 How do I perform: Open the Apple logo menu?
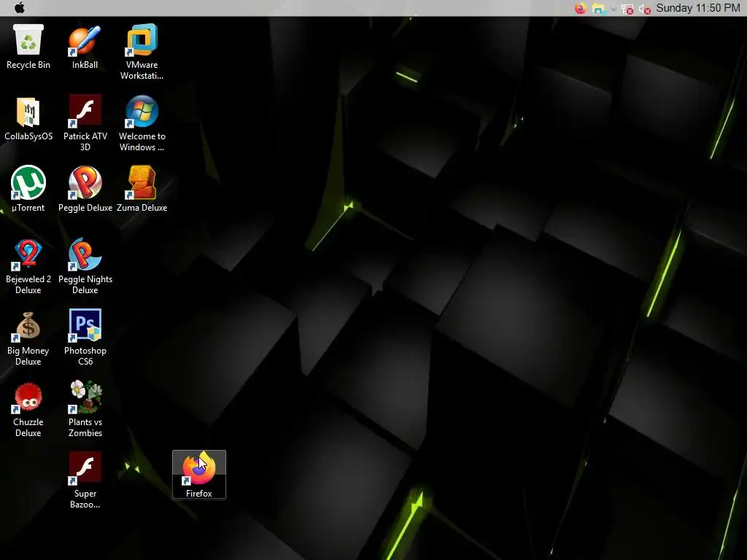[x=20, y=8]
